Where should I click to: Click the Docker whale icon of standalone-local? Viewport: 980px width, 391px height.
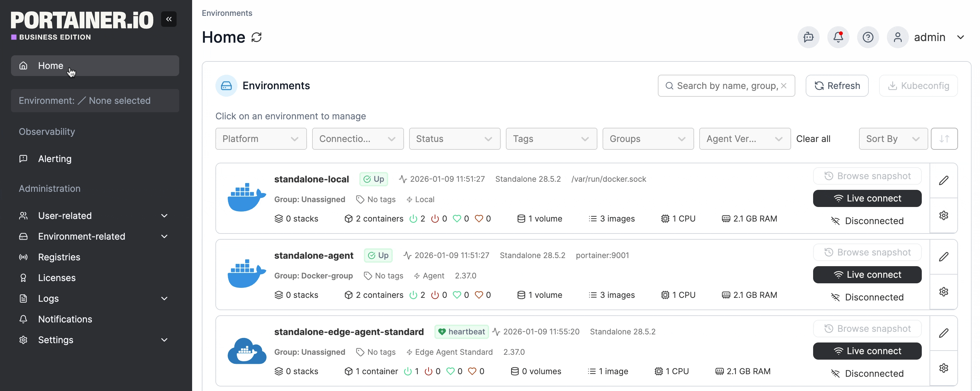coord(246,197)
